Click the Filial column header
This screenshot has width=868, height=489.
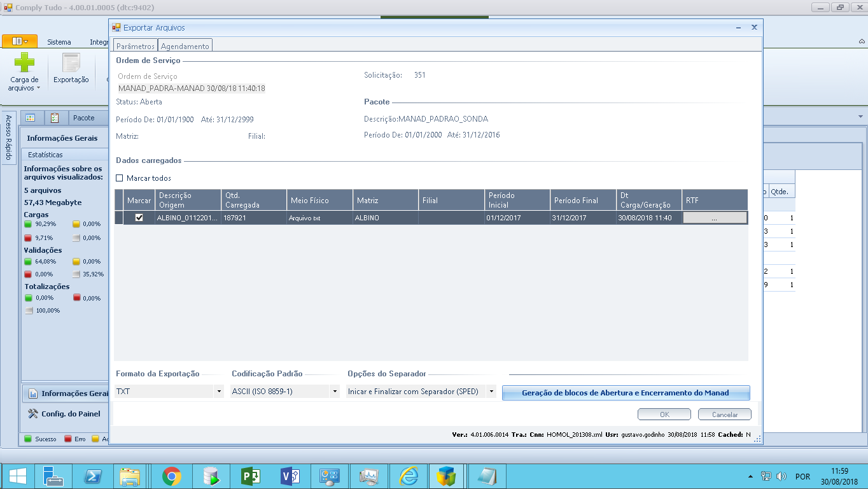coord(451,200)
